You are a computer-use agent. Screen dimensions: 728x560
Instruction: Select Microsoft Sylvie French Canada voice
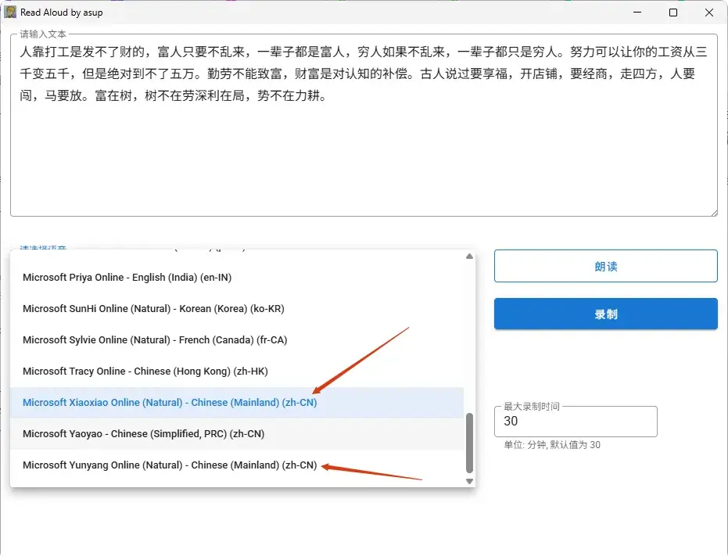[x=155, y=339]
